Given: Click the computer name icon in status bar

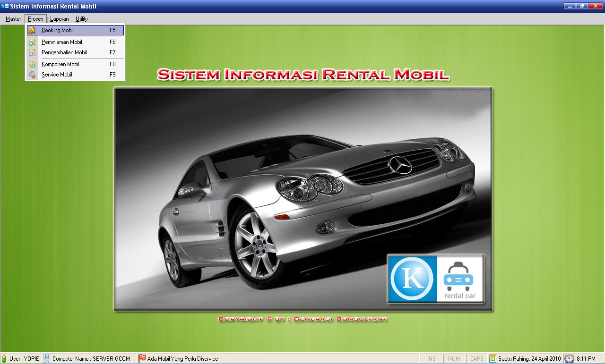Looking at the screenshot, I should pos(47,359).
